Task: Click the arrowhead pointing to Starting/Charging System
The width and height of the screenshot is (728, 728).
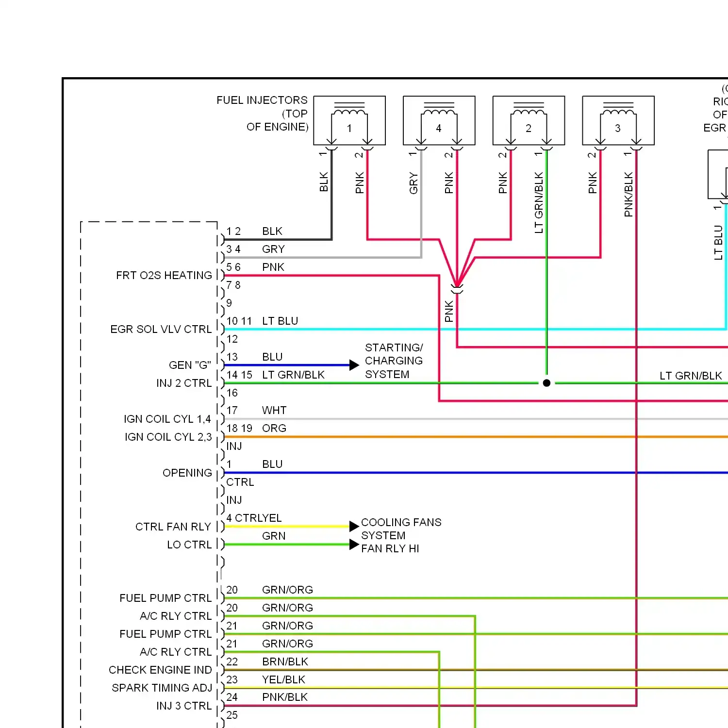Action: point(354,365)
